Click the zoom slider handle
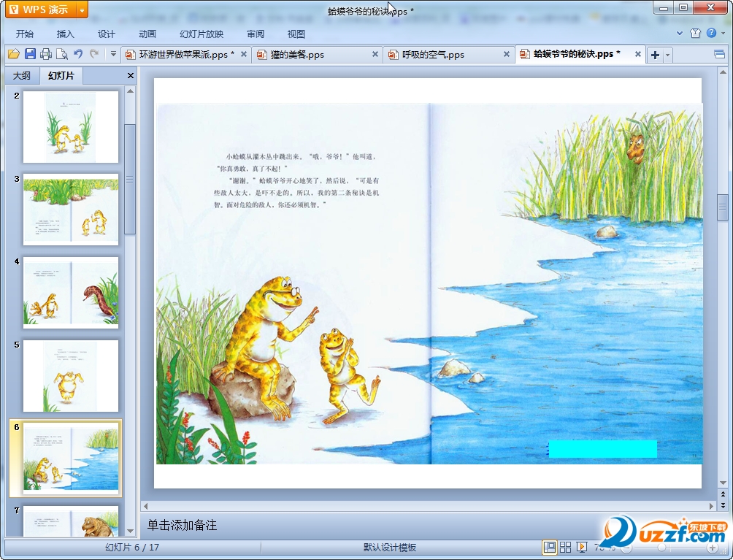Viewport: 733px width, 560px height. 661,548
